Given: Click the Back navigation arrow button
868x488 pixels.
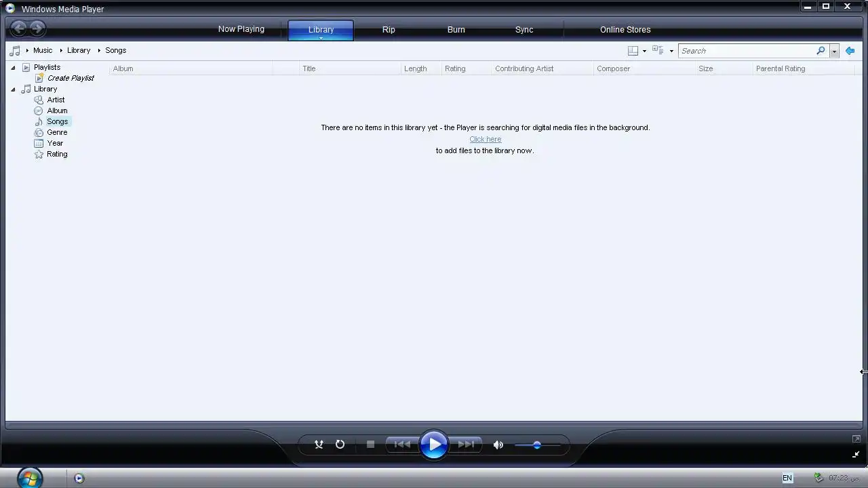Looking at the screenshot, I should [x=19, y=28].
